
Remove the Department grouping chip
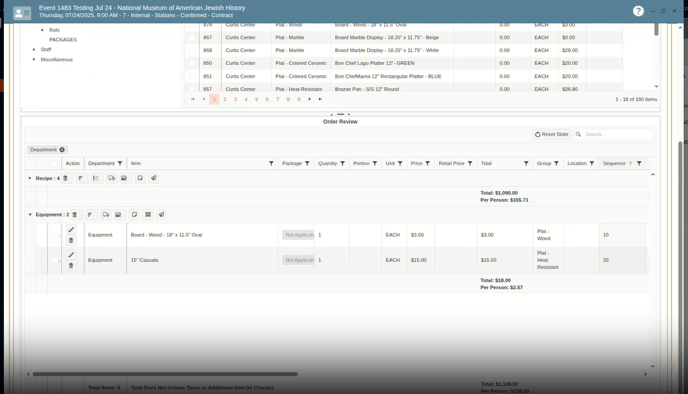pyautogui.click(x=62, y=150)
